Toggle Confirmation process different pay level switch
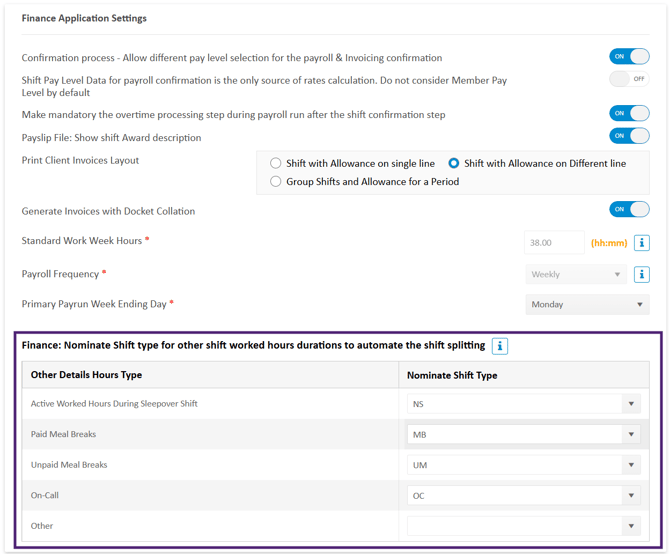670x554 pixels. coord(629,56)
